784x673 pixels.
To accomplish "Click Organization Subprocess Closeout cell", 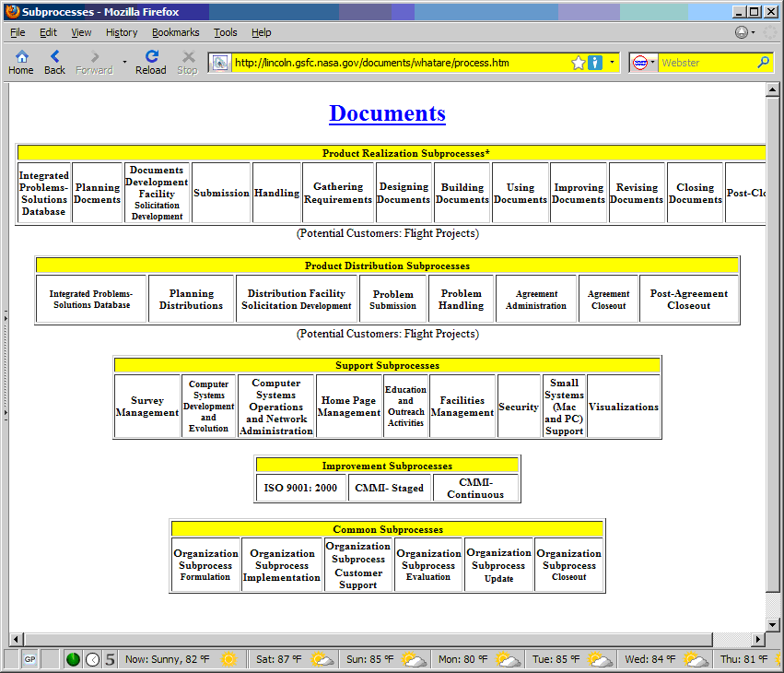I will (x=569, y=565).
